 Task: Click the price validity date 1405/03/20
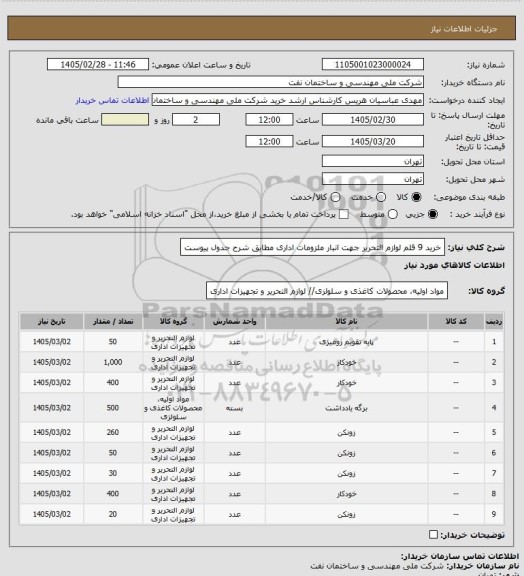click(373, 141)
